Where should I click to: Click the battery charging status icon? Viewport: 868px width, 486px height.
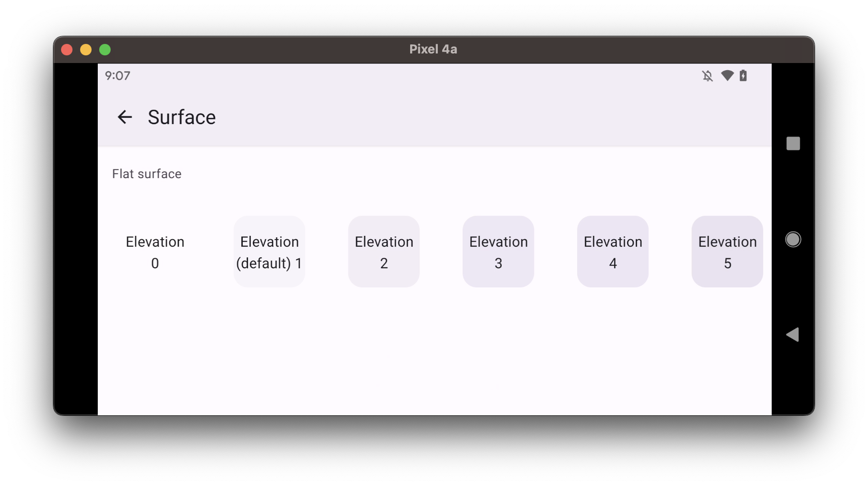click(743, 75)
